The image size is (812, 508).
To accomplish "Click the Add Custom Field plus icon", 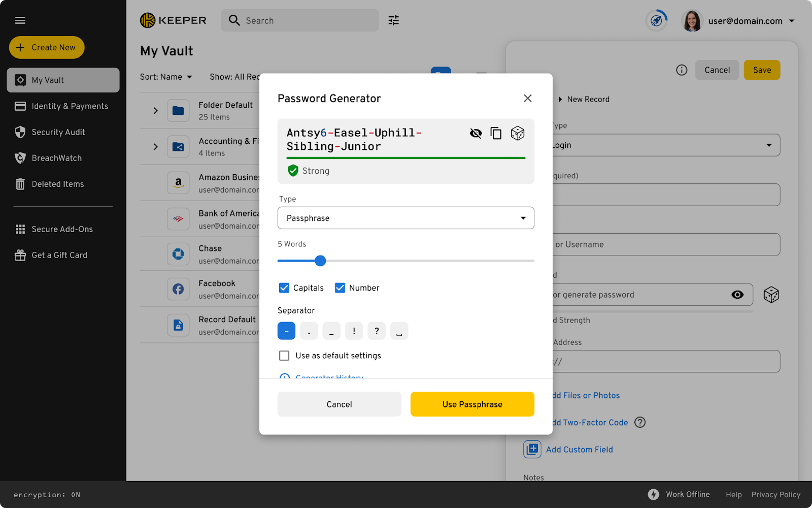I will 532,449.
